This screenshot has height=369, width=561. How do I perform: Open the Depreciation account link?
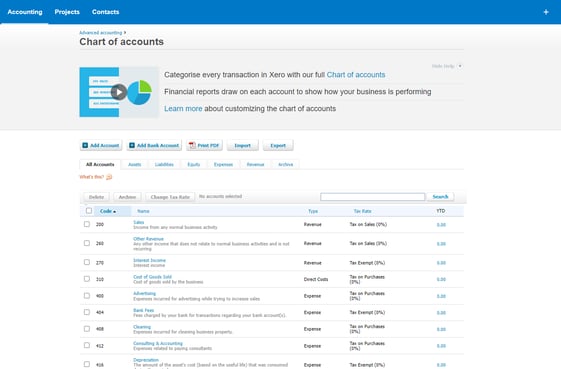(146, 360)
